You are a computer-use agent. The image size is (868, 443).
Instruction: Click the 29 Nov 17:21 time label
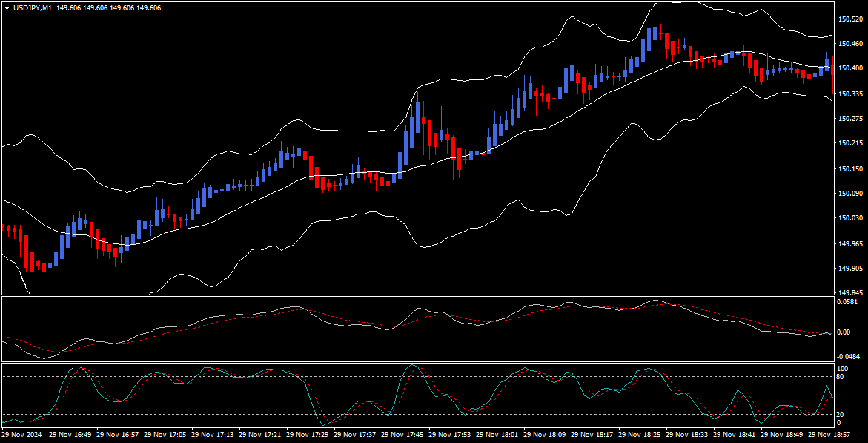tap(260, 435)
